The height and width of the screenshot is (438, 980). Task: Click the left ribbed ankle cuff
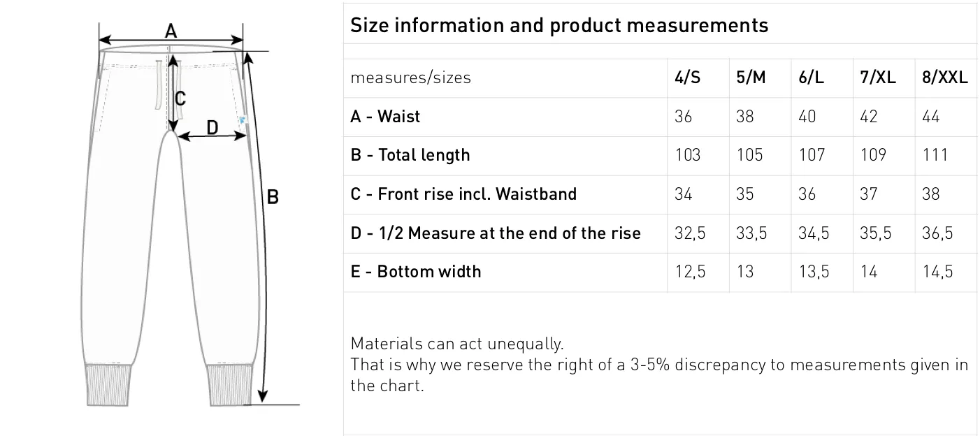(108, 384)
